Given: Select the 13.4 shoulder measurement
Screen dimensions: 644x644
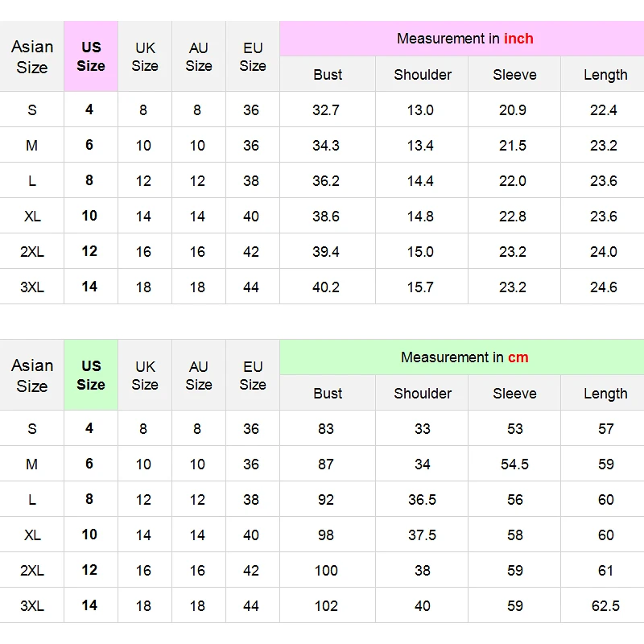Looking at the screenshot, I should [x=420, y=146].
